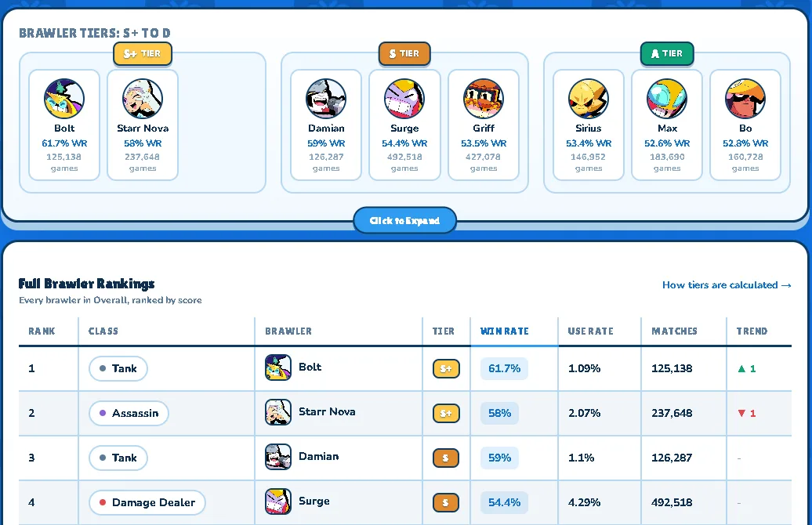
Task: Open Griff's portrait in the S tier
Action: 483,99
